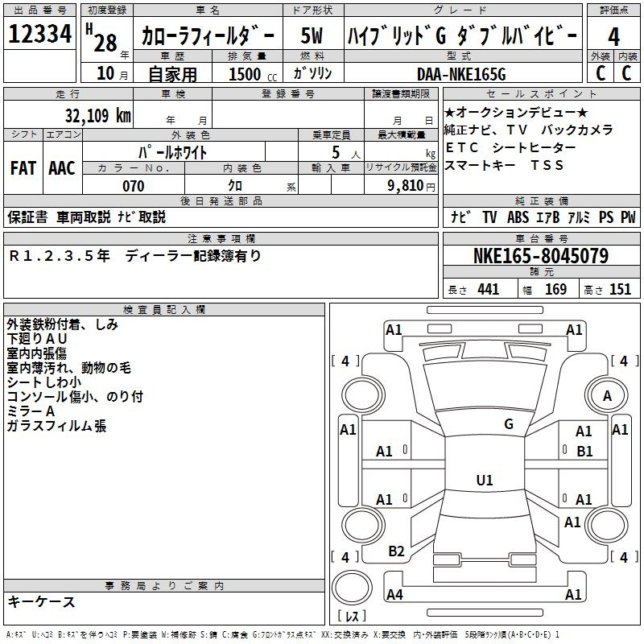Viewport: 644px width, 644px height.
Task: Click the AAC air conditioner cell
Action: click(62, 168)
